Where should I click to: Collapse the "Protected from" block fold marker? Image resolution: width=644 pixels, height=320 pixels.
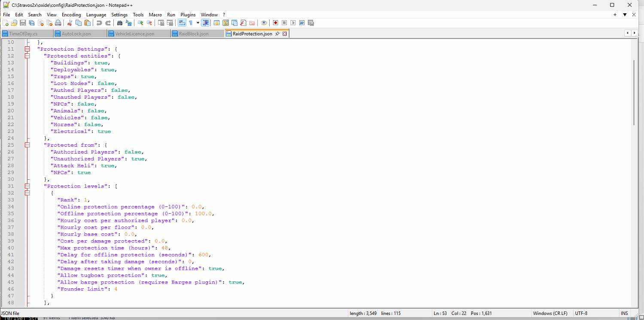(27, 145)
